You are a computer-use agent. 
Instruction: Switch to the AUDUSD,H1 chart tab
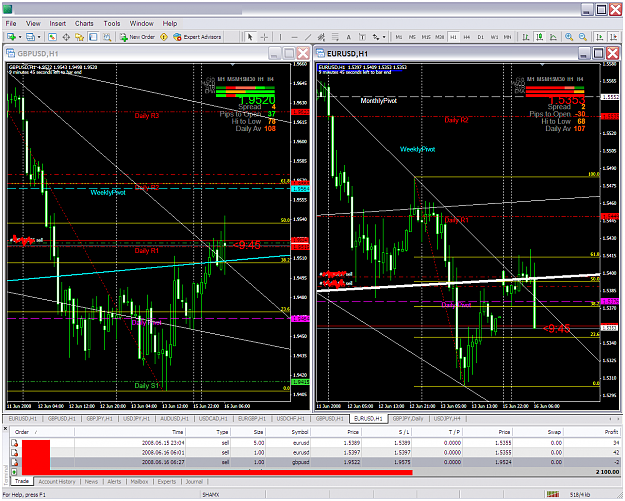(x=174, y=419)
